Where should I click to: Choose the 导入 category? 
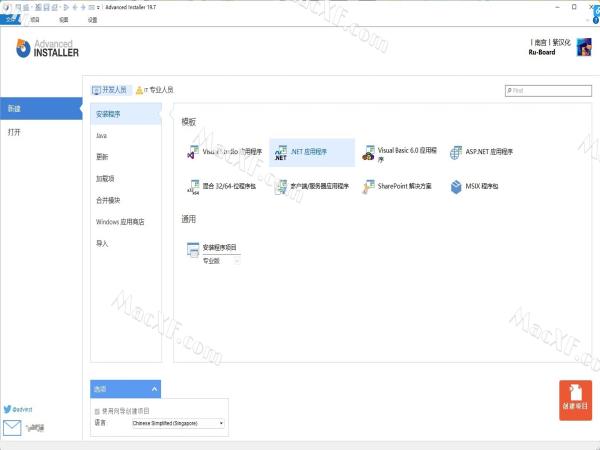(126, 243)
